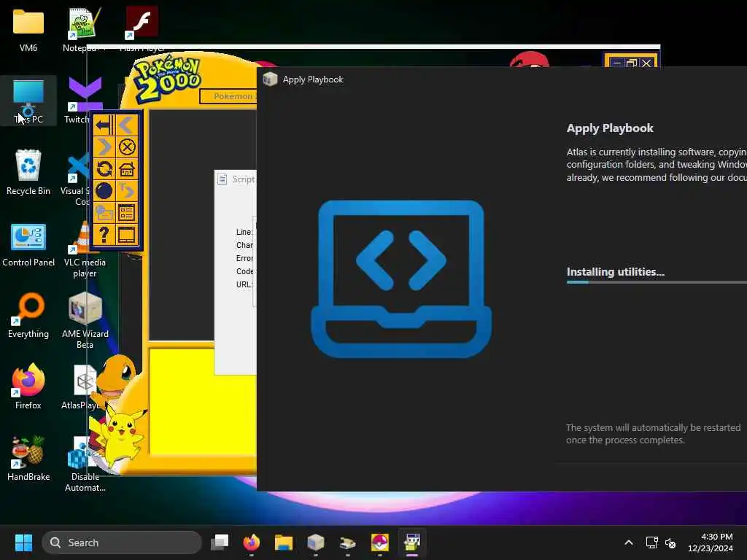Select the Notepad++ desktop shortcut
Viewport: 747px width, 560px height.
coord(84,29)
